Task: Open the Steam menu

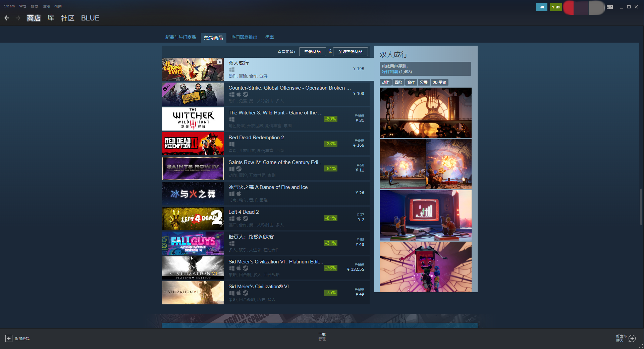Action: [9, 6]
